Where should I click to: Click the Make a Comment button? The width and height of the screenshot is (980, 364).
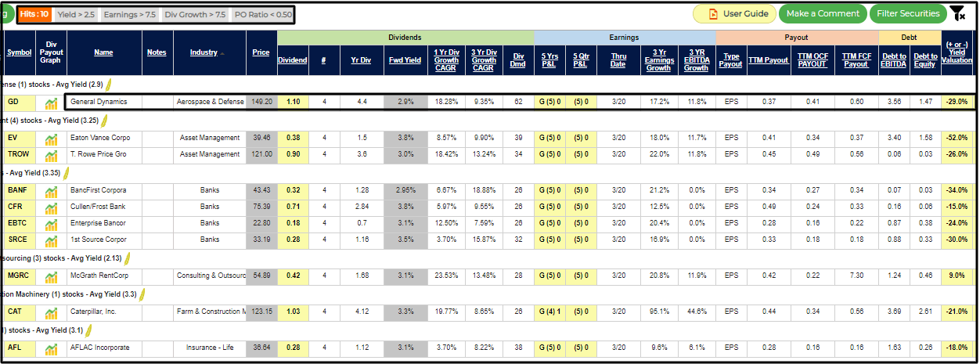point(823,13)
